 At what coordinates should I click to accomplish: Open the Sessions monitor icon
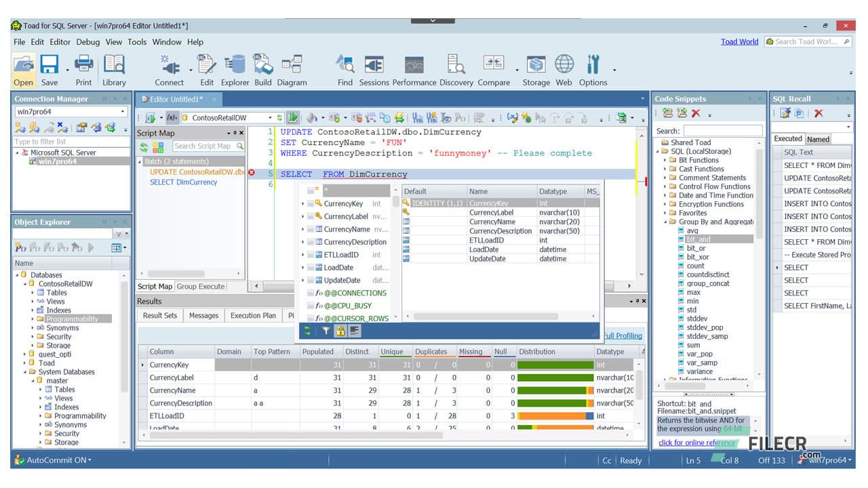coord(374,68)
